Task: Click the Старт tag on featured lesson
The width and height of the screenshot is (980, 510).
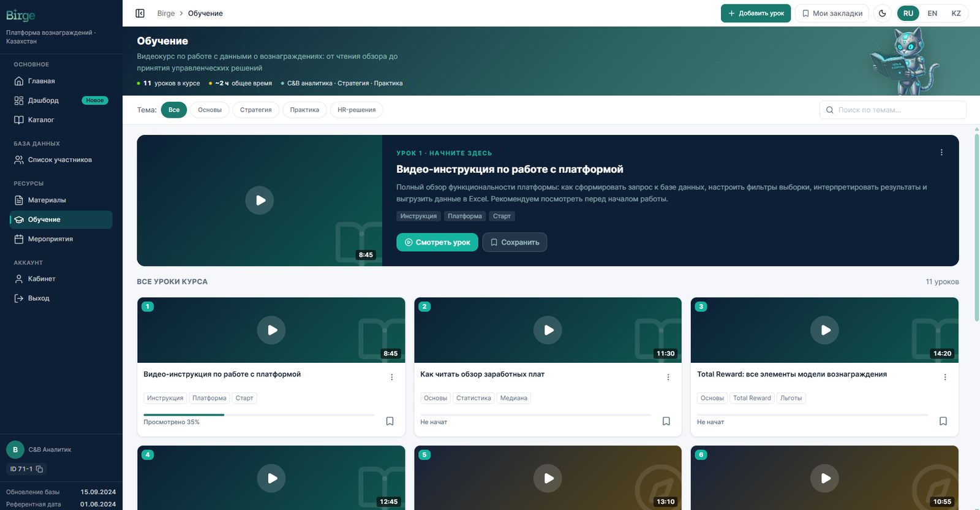Action: tap(502, 216)
